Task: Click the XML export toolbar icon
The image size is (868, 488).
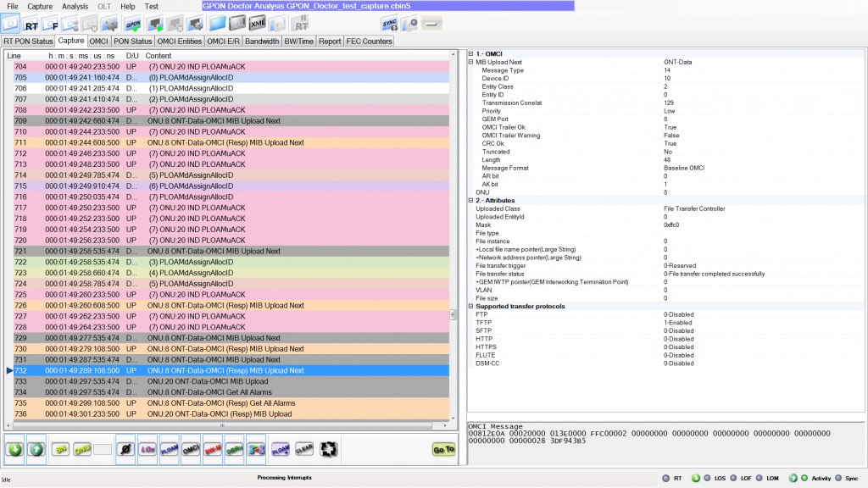Action: [258, 24]
